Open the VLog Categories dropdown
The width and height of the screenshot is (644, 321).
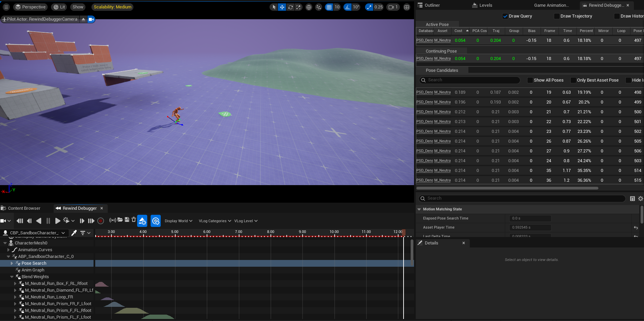click(215, 221)
